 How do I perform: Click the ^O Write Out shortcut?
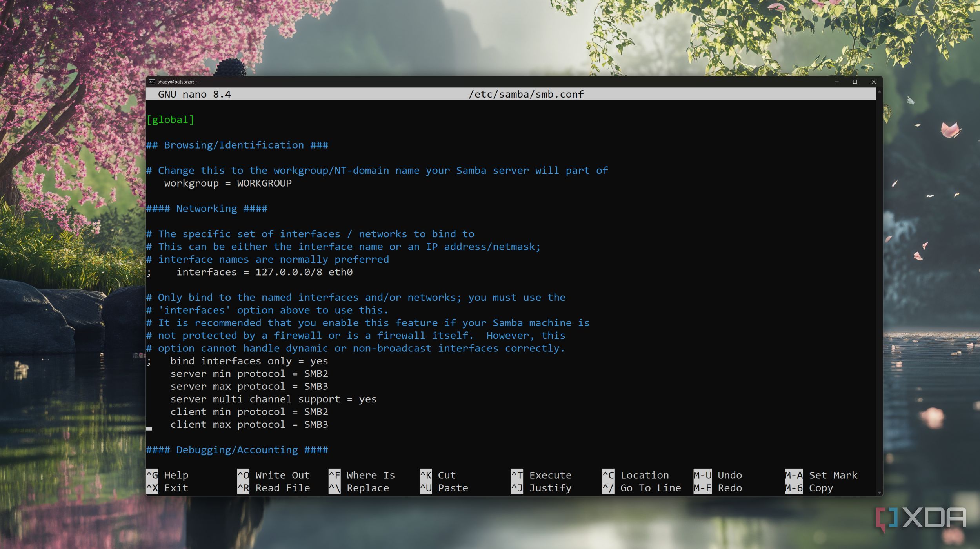coord(273,475)
